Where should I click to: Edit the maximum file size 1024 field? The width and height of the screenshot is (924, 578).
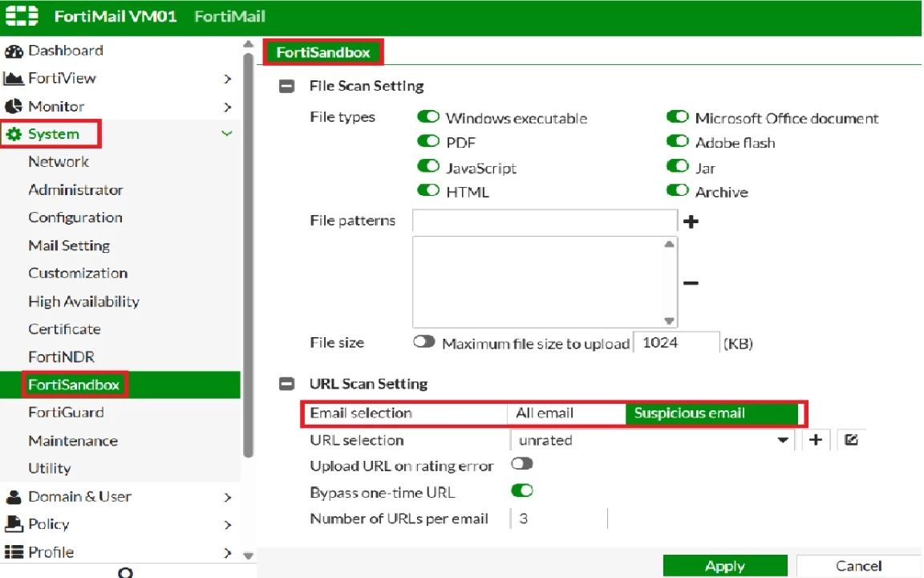click(x=676, y=343)
